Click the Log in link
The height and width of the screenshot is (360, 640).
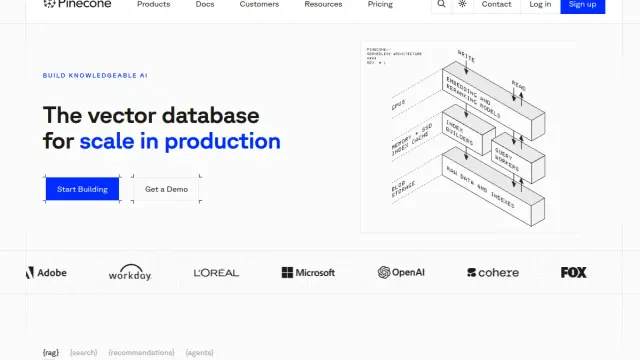click(540, 4)
